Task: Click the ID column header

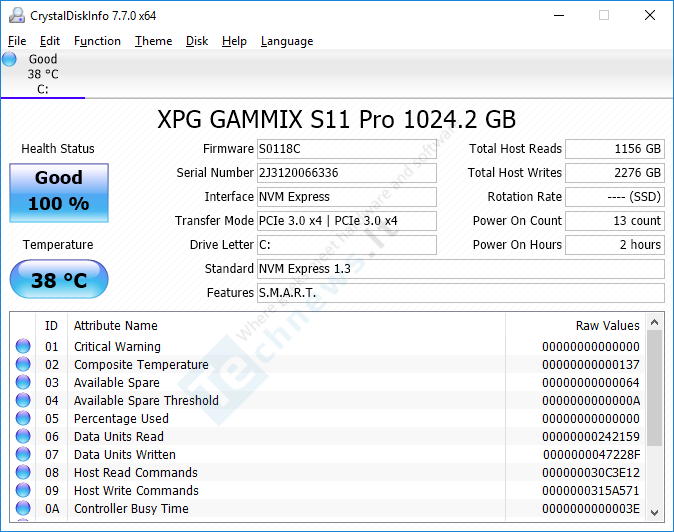Action: 51,326
